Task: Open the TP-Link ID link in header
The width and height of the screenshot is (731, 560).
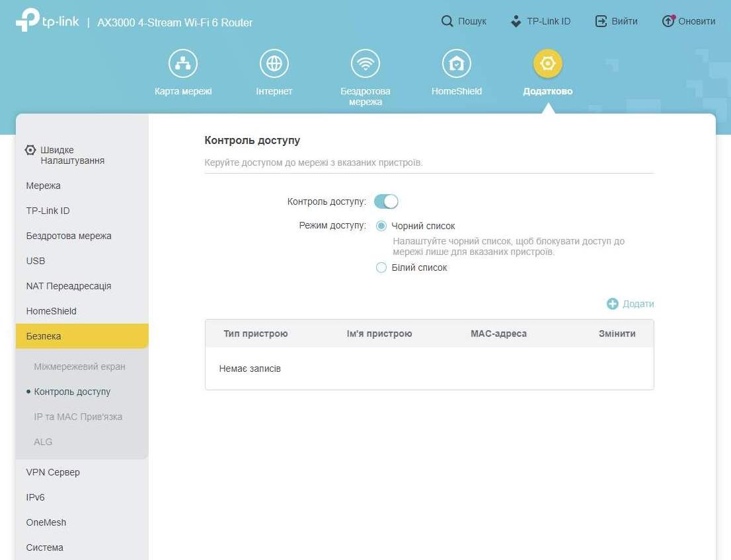Action: 541,21
